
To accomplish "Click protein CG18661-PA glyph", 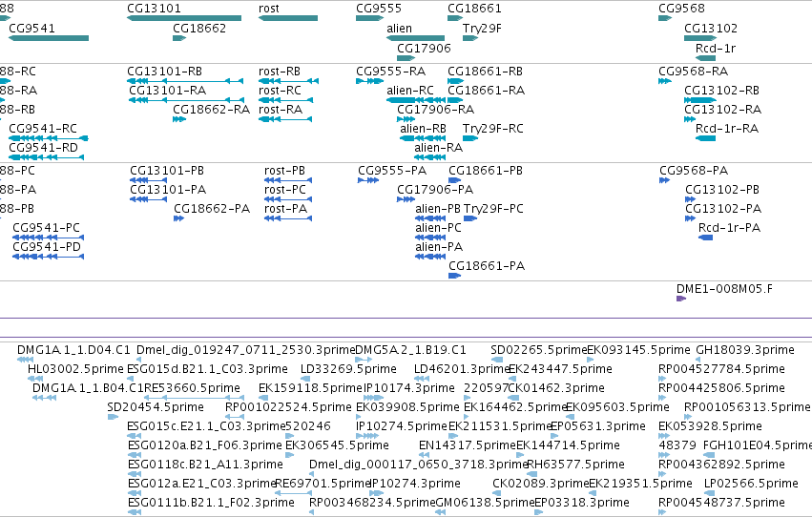I will pyautogui.click(x=454, y=276).
